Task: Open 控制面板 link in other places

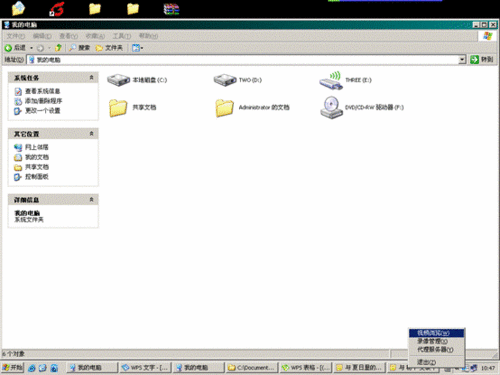Action: pyautogui.click(x=37, y=177)
